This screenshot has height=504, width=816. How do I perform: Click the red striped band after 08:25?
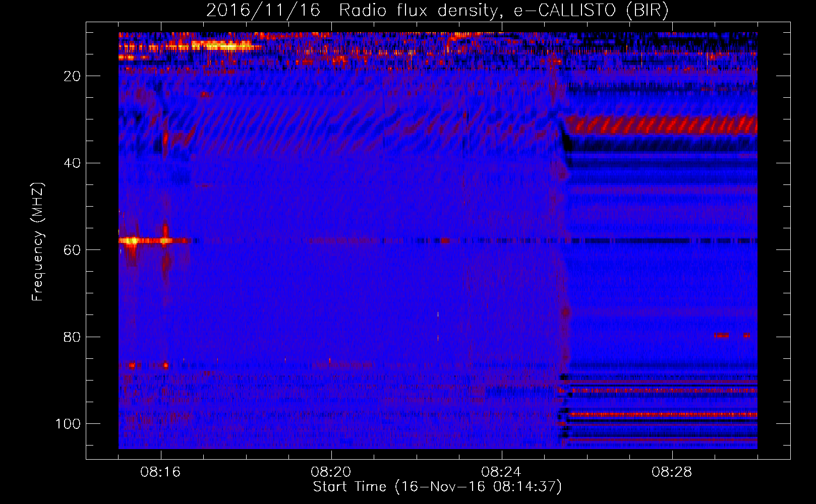[x=661, y=124]
